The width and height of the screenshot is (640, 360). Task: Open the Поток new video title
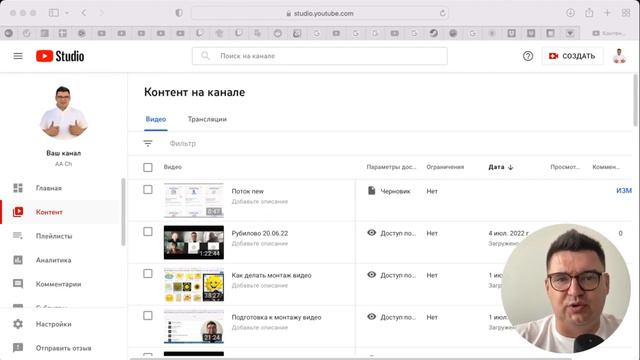pos(247,191)
